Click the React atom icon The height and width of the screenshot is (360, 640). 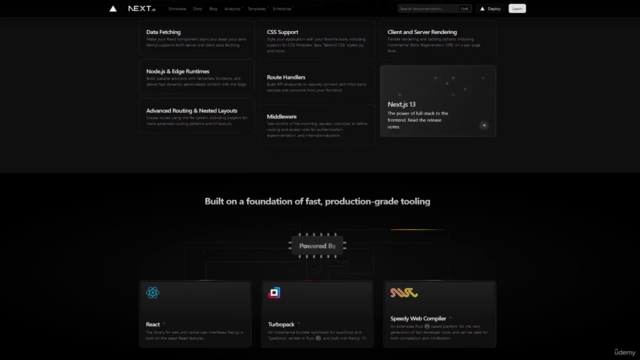[153, 293]
